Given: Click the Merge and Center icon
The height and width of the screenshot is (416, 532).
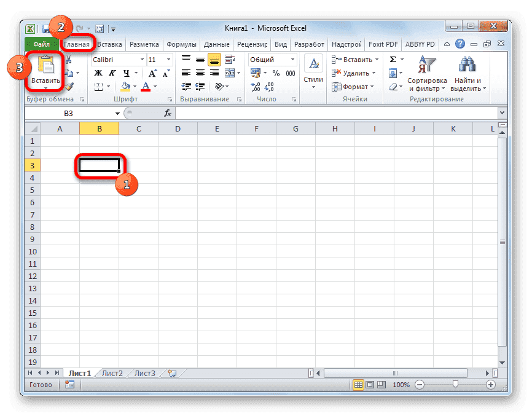Looking at the screenshot, I should coord(230,72).
